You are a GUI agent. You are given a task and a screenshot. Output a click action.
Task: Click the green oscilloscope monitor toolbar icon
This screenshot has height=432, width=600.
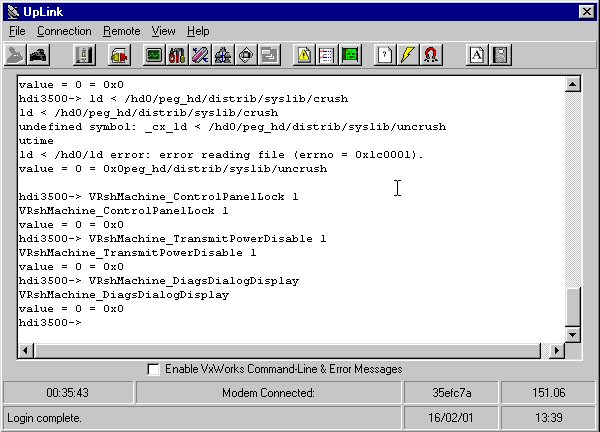click(154, 55)
